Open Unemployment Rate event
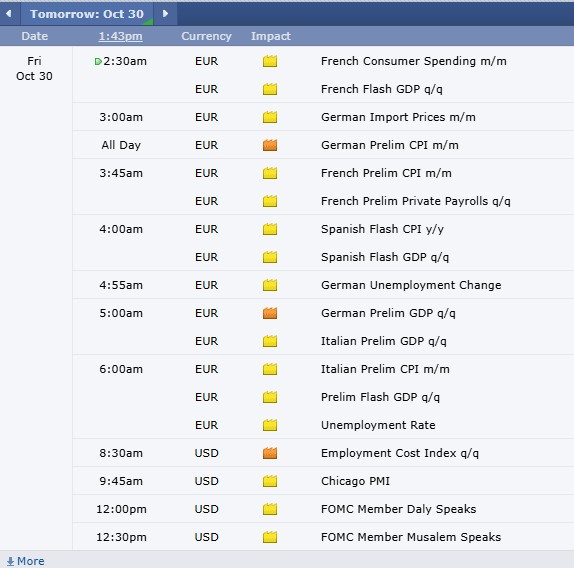The height and width of the screenshot is (568, 574). 378,425
